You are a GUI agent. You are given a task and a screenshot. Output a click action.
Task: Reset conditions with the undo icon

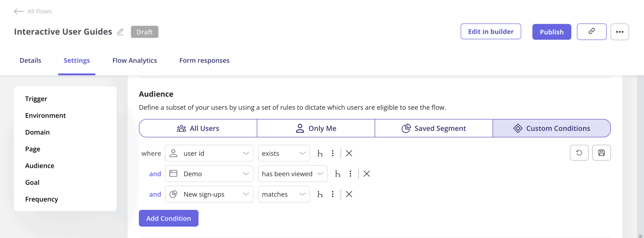(x=579, y=153)
